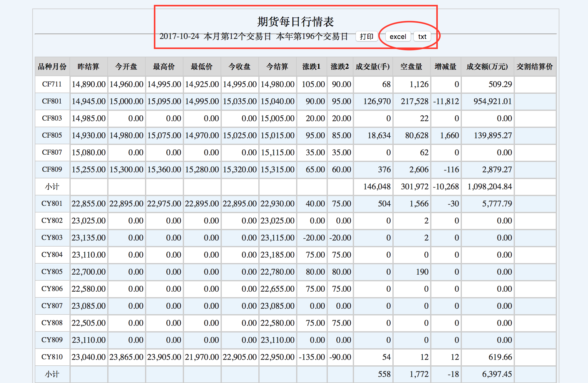Select the 空盘量 column header
Screen dimensions: 588x383
[x=412, y=67]
